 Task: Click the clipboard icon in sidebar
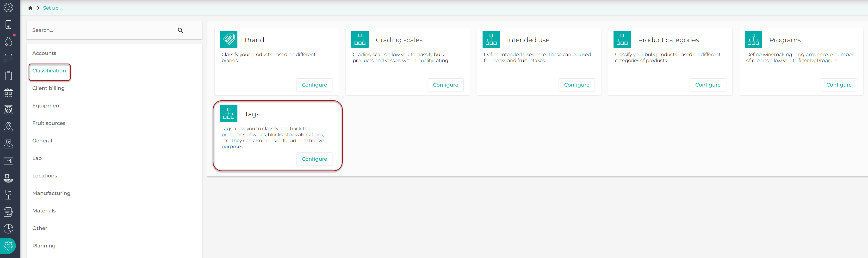click(x=8, y=76)
